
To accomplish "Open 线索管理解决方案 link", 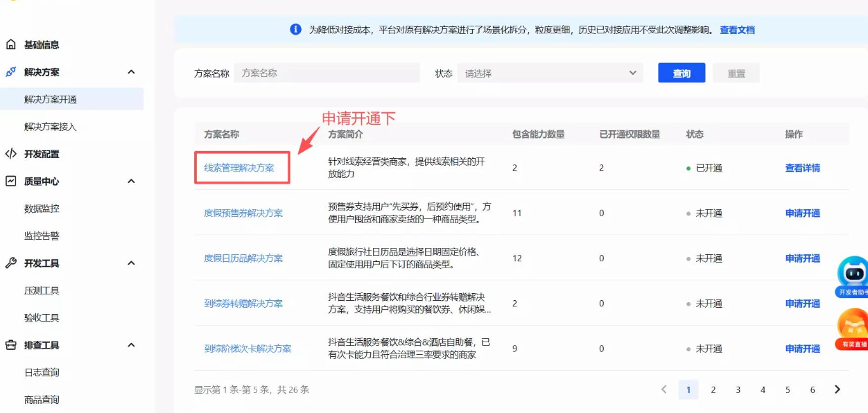I will [x=239, y=168].
